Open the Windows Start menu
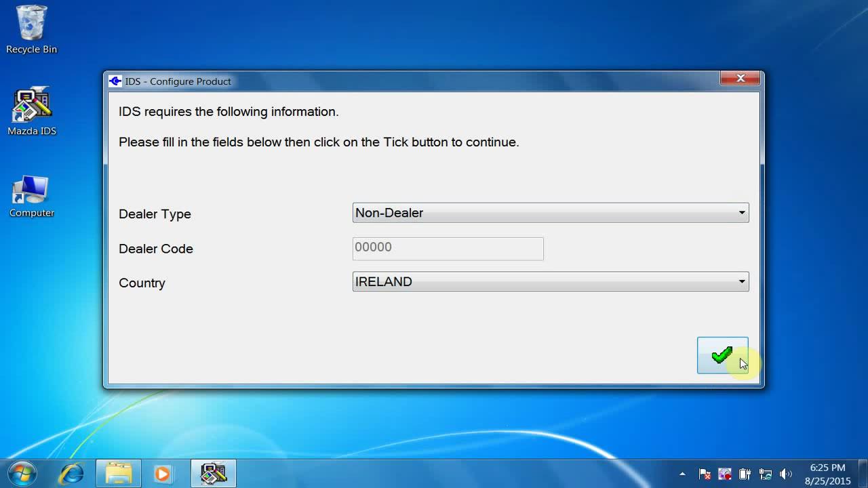The image size is (868, 488). 22,473
